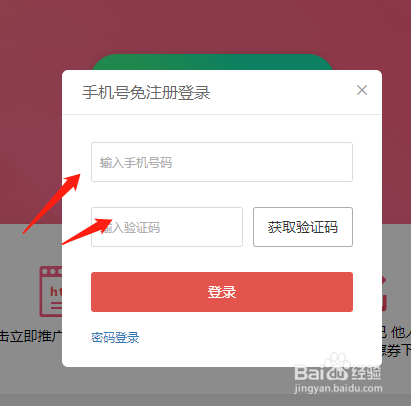The width and height of the screenshot is (411, 406).
Task: Open the jingyan.baidu.com watermark link
Action: [x=338, y=388]
